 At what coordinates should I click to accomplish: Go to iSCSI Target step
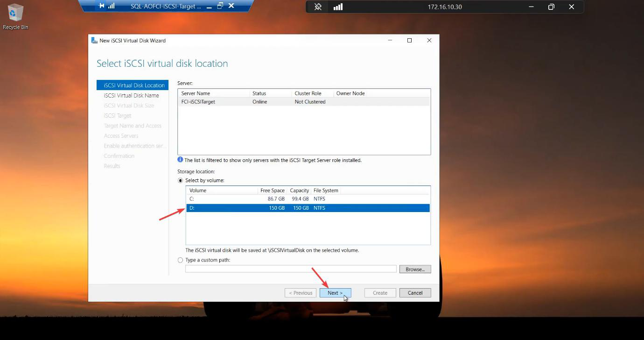coord(118,116)
